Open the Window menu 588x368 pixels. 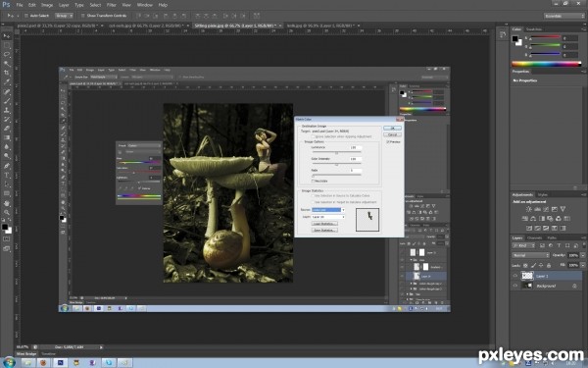tap(144, 5)
